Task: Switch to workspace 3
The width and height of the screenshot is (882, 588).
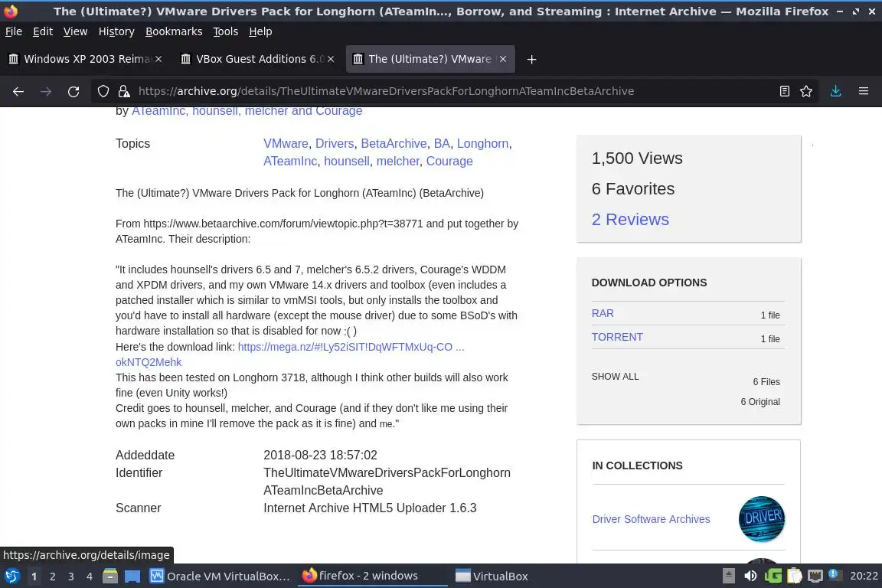Action: point(71,577)
